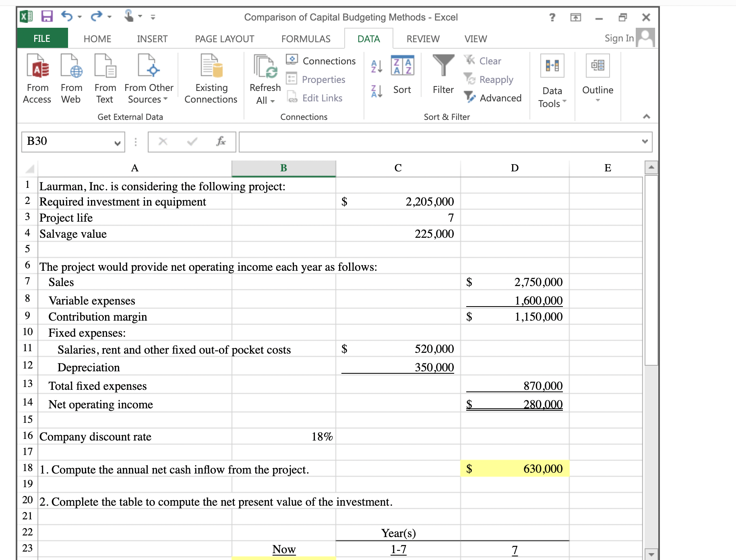This screenshot has height=560, width=736.
Task: Switch to the VIEW tab
Action: [x=476, y=39]
